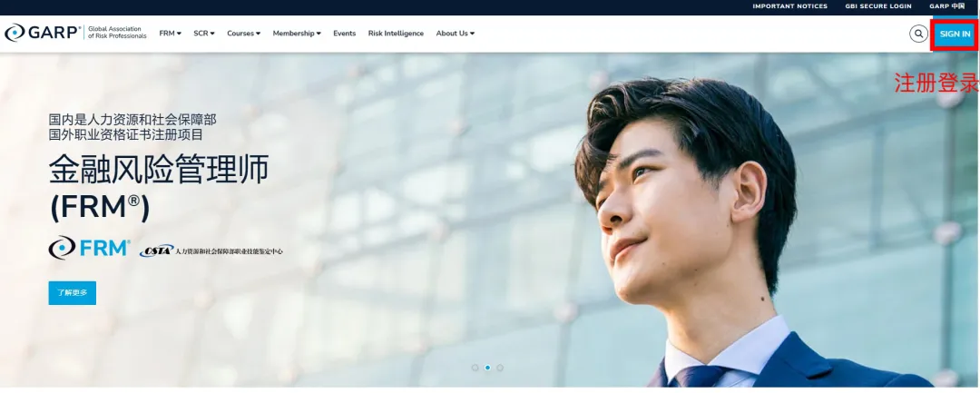This screenshot has width=980, height=393.
Task: Open the GBI SECURE LOGIN link
Action: 877,6
